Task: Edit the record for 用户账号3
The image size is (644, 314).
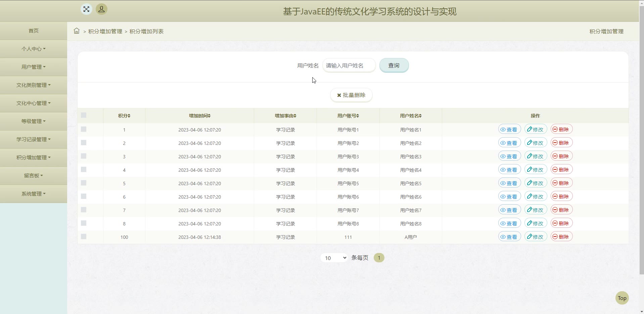Action: [x=536, y=156]
